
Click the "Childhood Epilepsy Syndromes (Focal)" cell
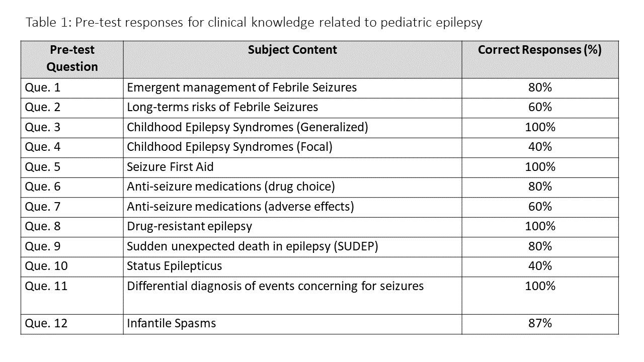pos(229,147)
